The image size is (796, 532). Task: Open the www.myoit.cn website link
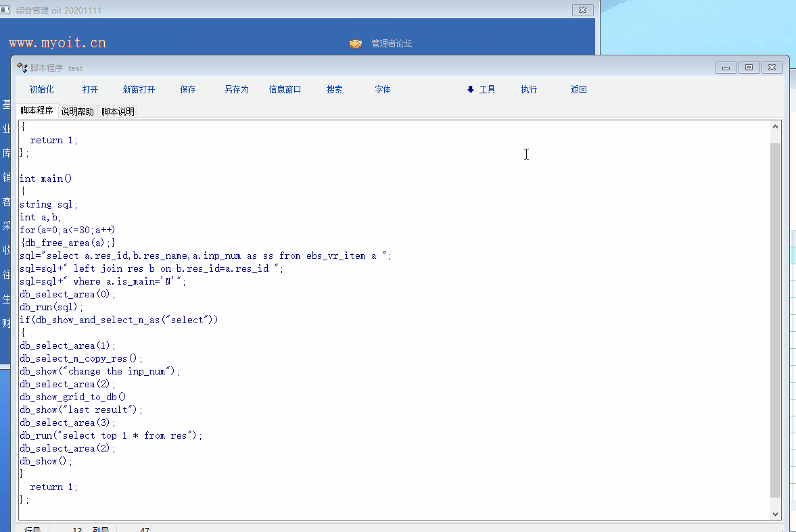point(58,43)
